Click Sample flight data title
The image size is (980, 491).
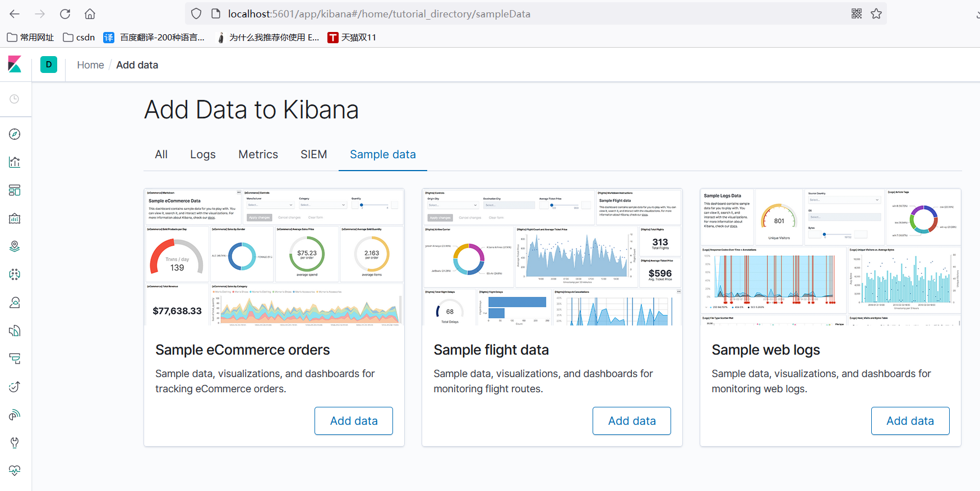point(491,350)
